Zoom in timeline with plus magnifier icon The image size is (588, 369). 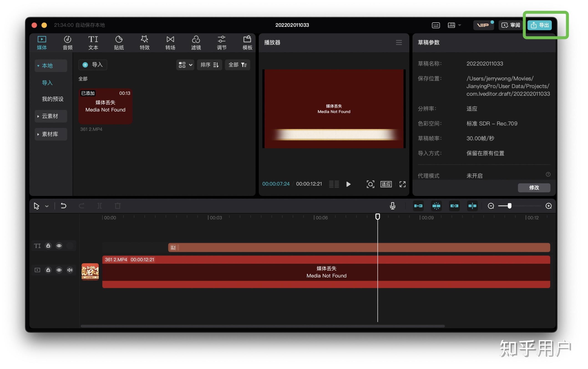pyautogui.click(x=549, y=206)
